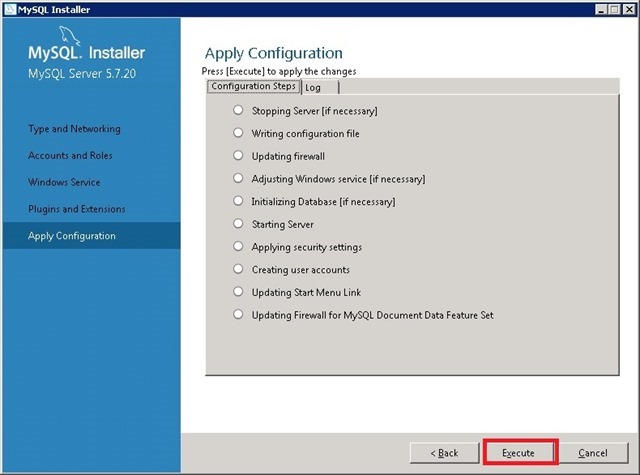
Task: Click the MySQL Installer title bar icon
Action: pyautogui.click(x=10, y=9)
